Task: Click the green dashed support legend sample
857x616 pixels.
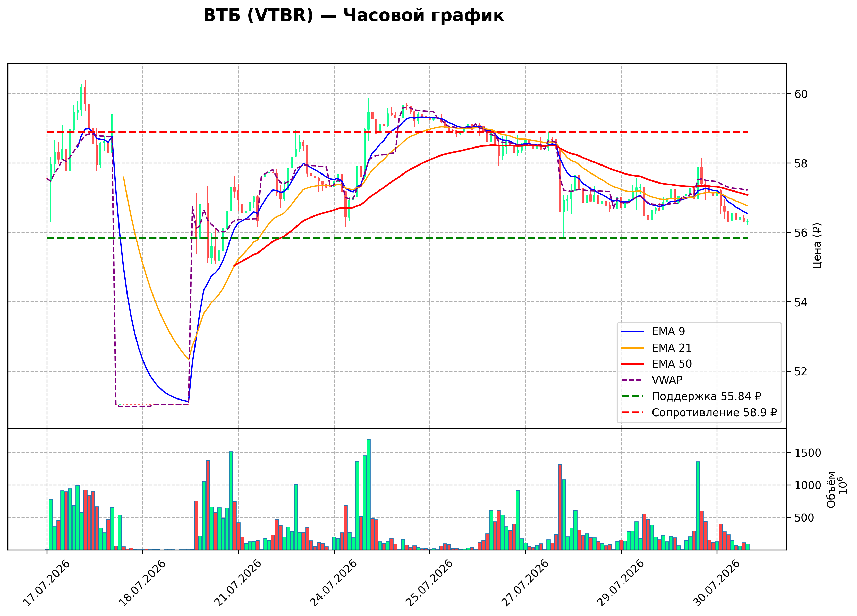Action: coord(632,397)
